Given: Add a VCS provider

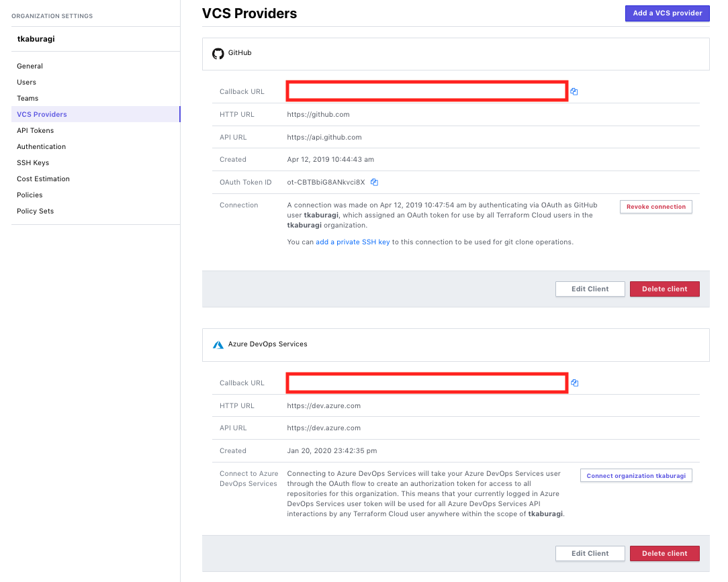Looking at the screenshot, I should click(x=667, y=13).
